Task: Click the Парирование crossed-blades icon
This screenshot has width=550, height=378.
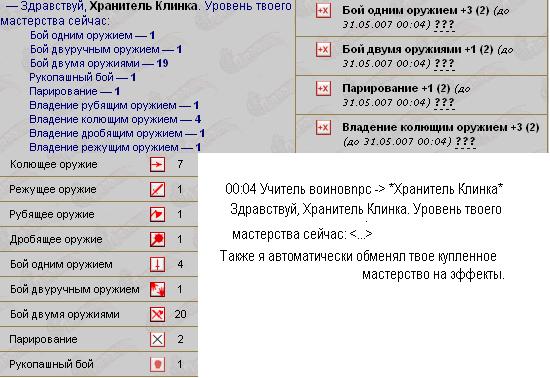Action: pyautogui.click(x=157, y=339)
